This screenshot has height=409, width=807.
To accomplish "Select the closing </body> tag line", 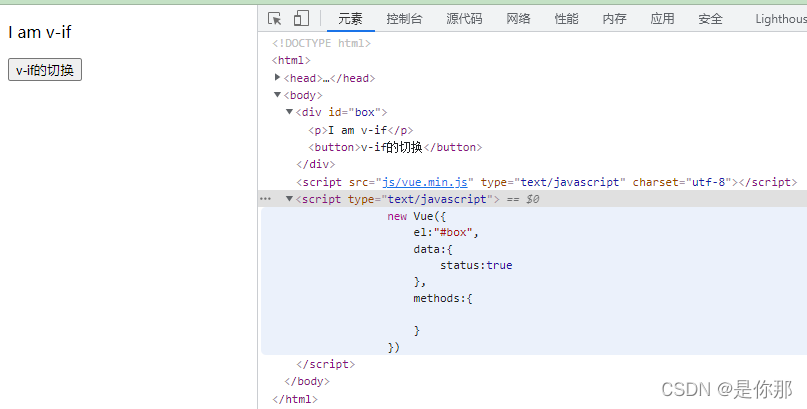I will point(307,381).
